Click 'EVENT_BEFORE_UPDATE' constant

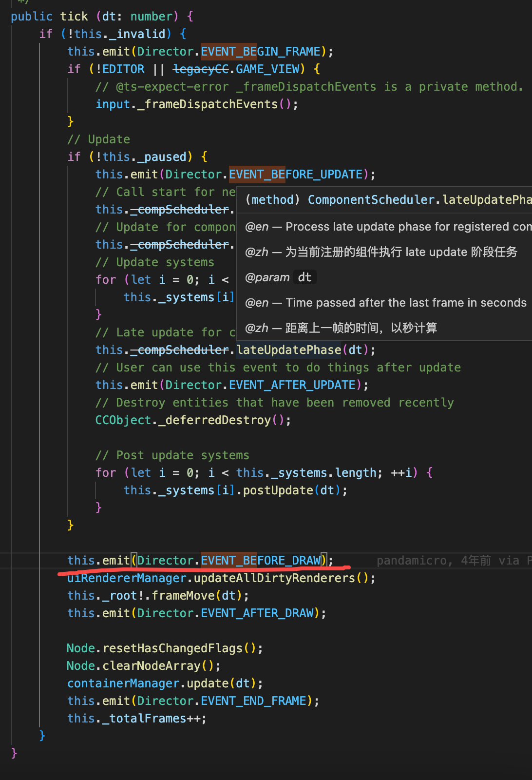[x=296, y=175]
